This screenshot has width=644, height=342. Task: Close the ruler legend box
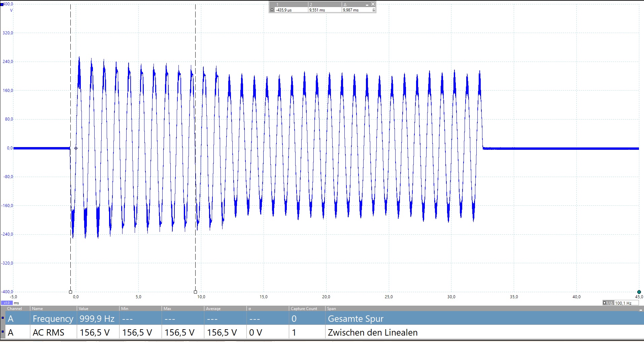pyautogui.click(x=373, y=4)
